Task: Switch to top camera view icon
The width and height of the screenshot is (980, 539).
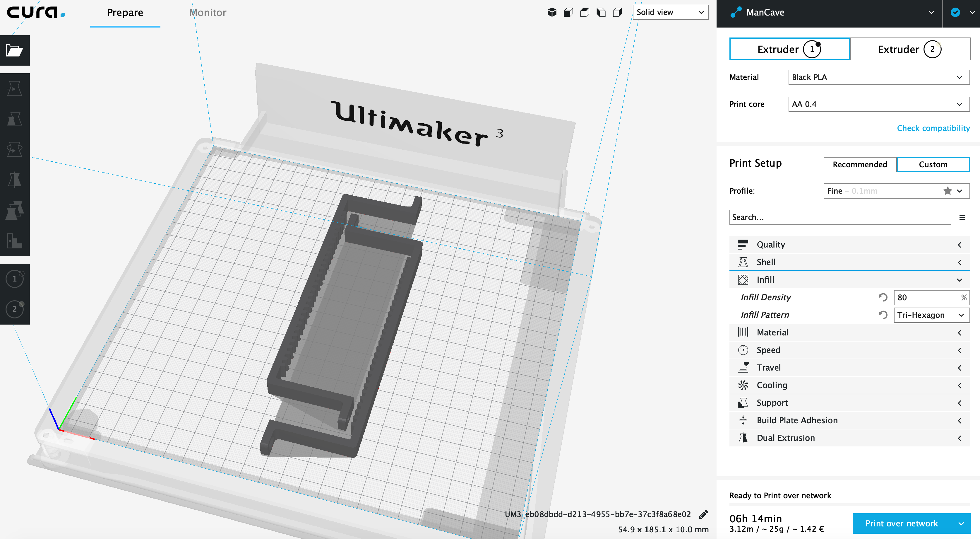Action: 585,12
